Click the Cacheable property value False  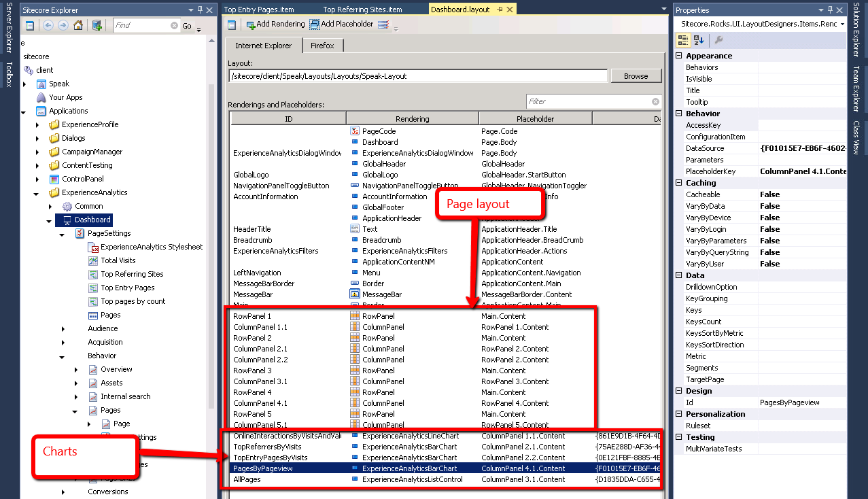[769, 194]
